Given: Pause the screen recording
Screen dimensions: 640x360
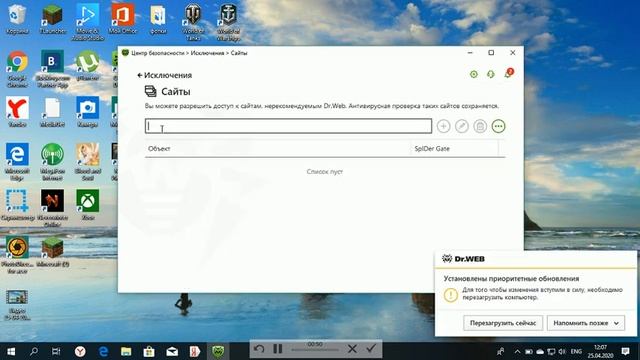Looking at the screenshot, I should coord(278,349).
